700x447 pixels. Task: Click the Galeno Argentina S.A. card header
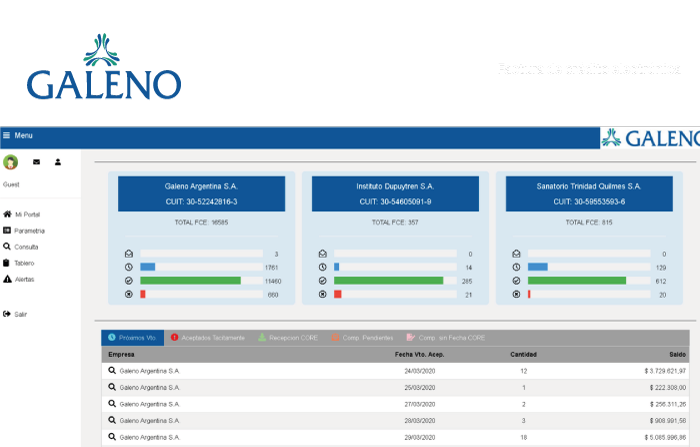pos(201,194)
